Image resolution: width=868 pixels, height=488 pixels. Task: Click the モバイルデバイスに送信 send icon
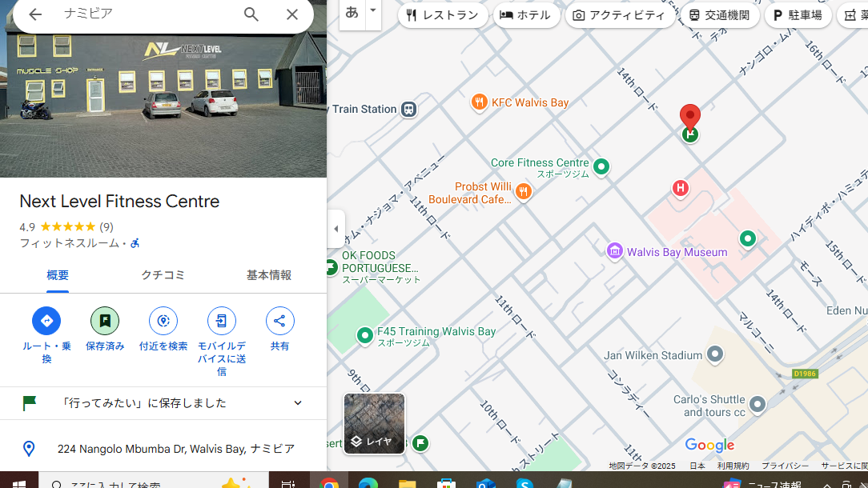click(222, 321)
